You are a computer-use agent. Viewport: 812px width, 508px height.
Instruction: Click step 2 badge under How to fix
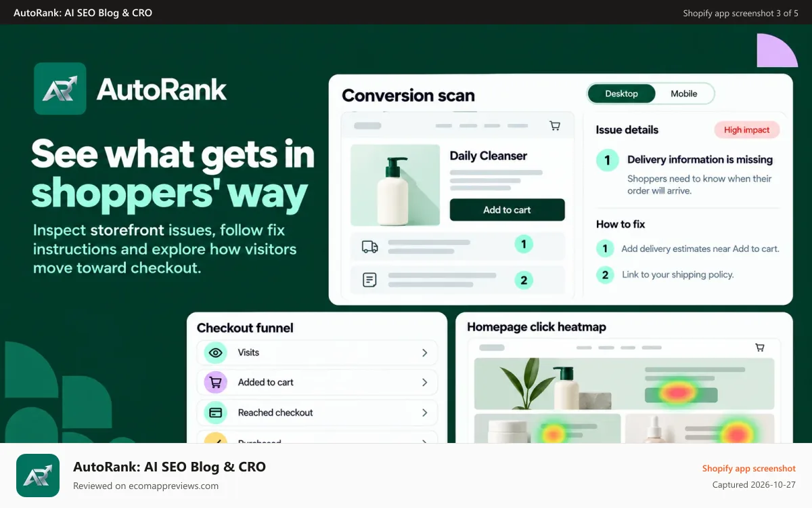click(605, 274)
